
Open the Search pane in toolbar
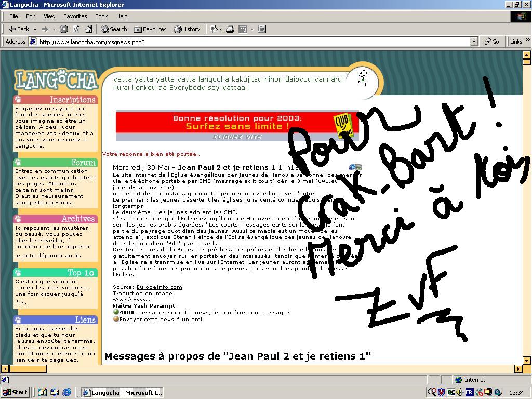coord(114,29)
